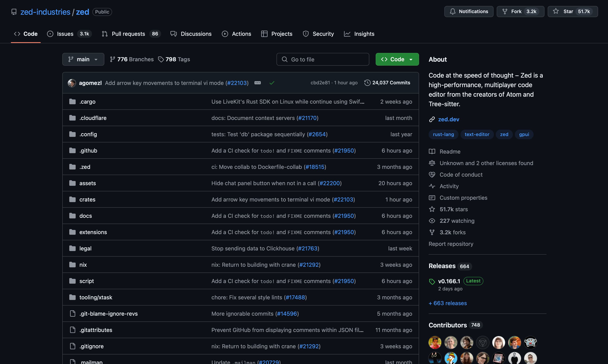Open the Fork button options
608x364 pixels.
[x=520, y=12]
